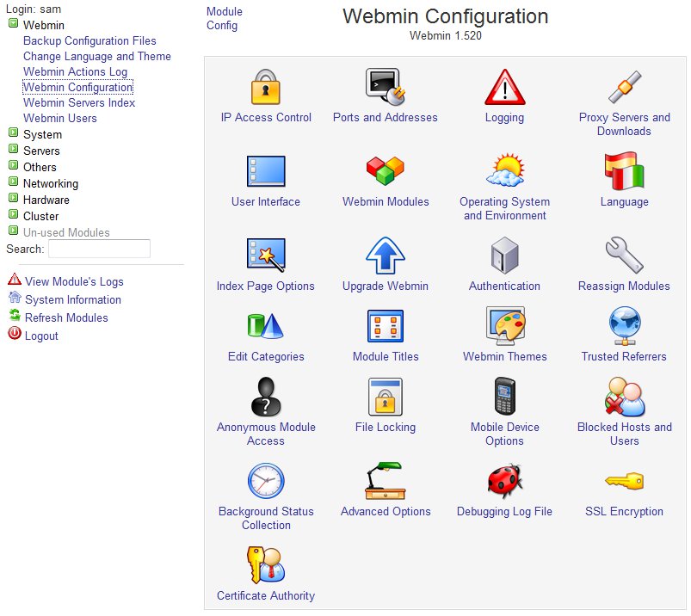The image size is (691, 616).
Task: Click the Edit Categories text link
Action: tap(266, 356)
